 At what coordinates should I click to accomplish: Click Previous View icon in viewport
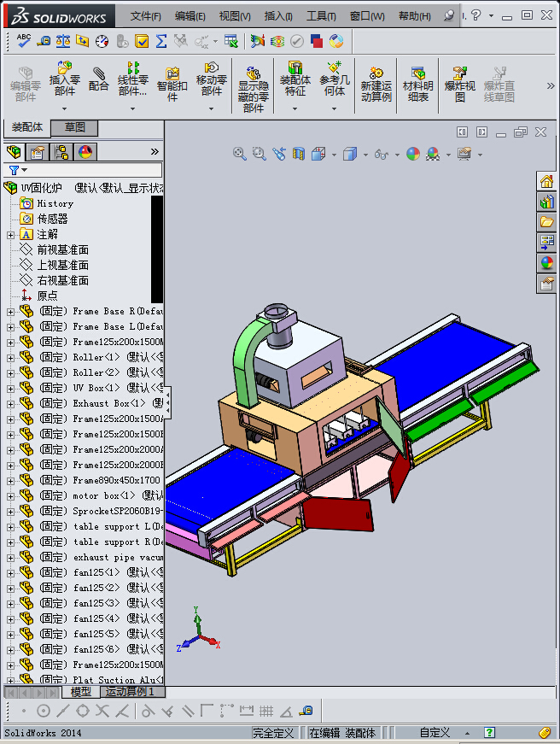point(279,154)
